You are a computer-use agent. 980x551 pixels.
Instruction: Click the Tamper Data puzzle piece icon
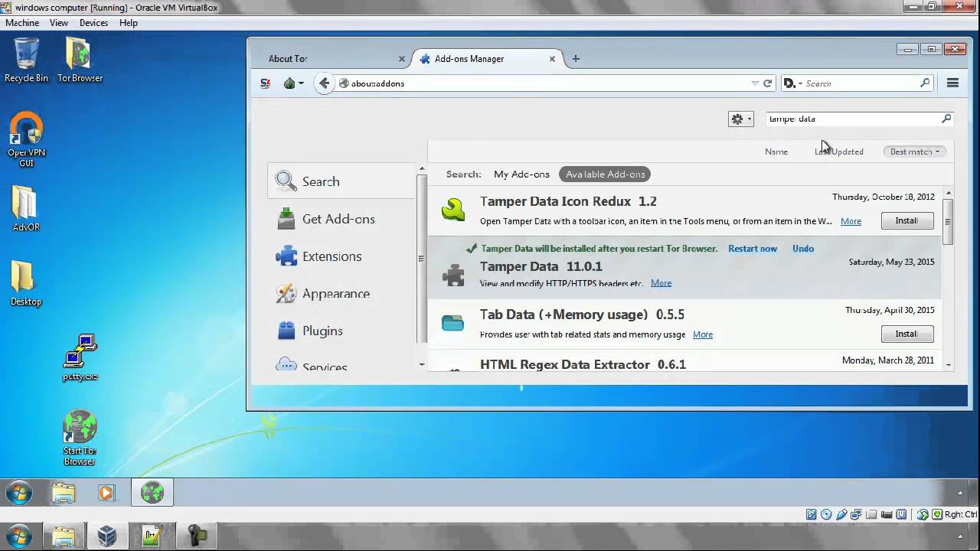(x=453, y=275)
